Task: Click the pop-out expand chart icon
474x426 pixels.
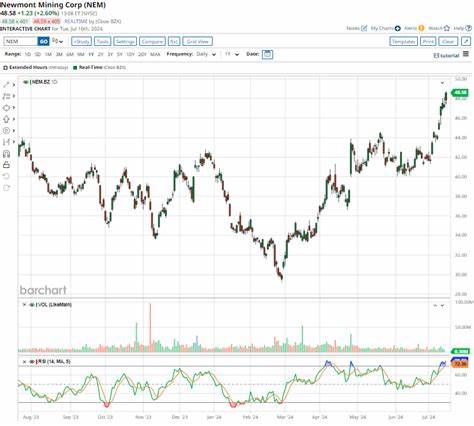Action: pyautogui.click(x=466, y=41)
